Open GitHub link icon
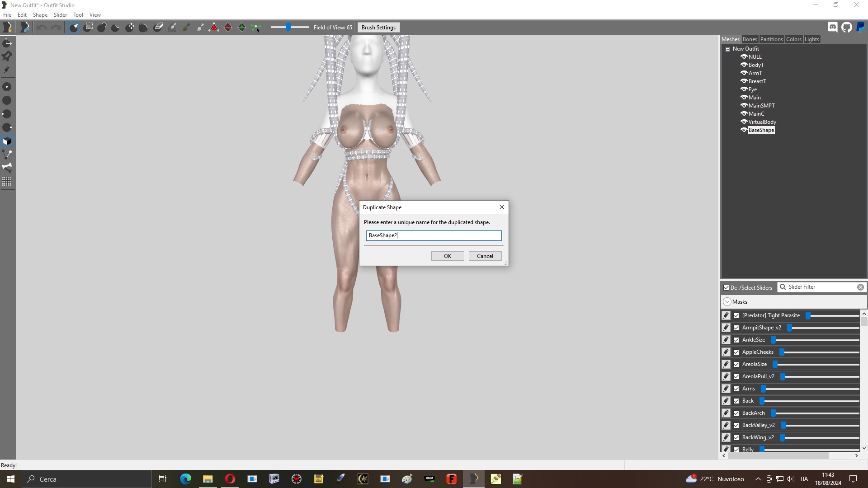This screenshot has width=868, height=488. click(x=847, y=28)
